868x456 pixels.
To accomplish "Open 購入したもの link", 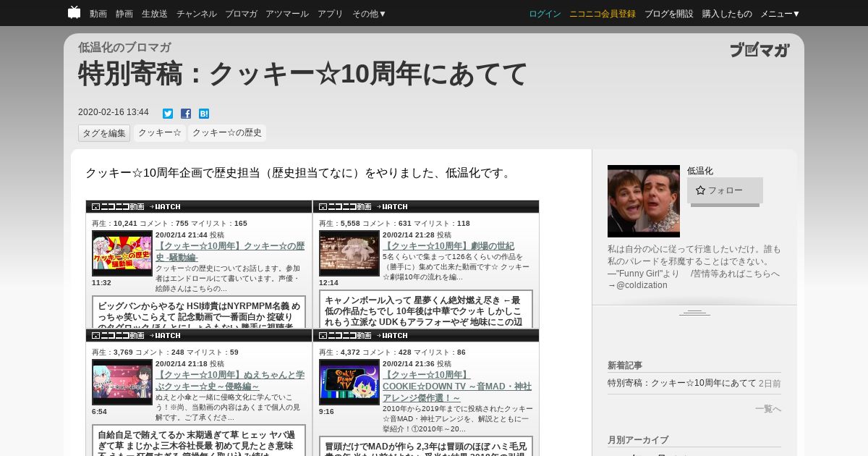I will (727, 14).
